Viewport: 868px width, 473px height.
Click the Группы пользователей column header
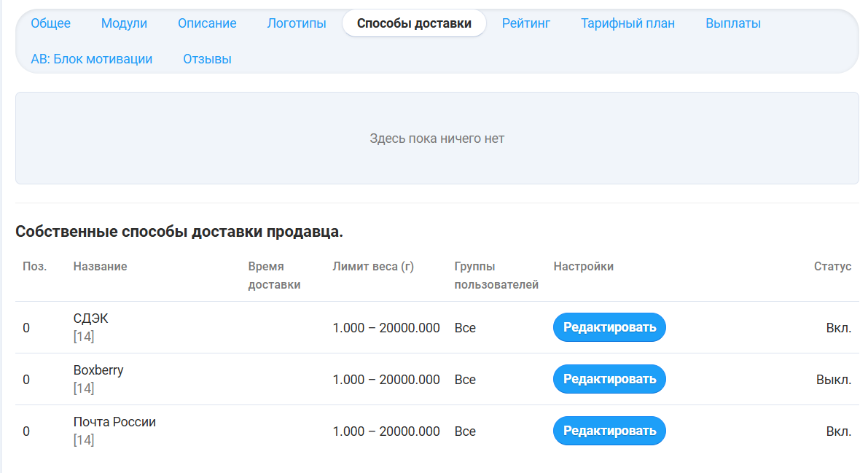click(496, 275)
